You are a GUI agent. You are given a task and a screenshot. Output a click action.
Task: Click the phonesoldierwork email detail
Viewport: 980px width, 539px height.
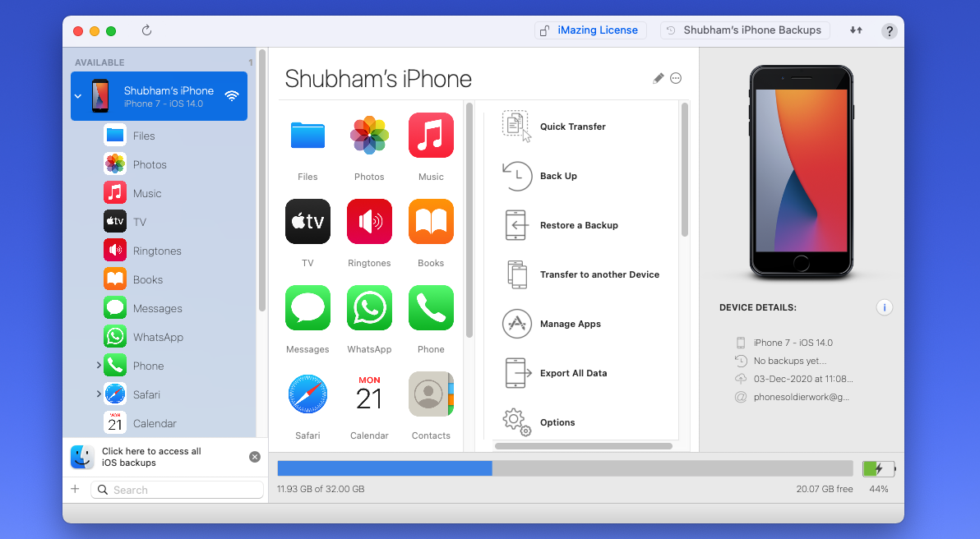802,397
